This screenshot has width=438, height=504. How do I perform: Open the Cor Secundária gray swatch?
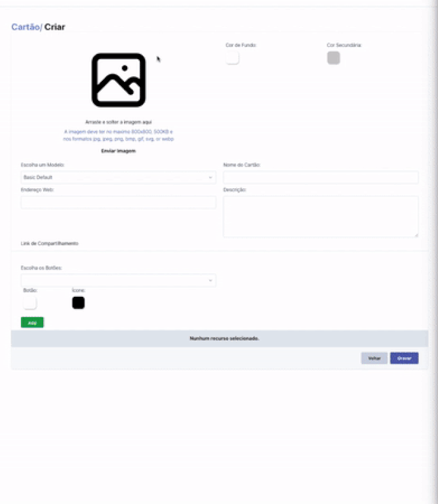point(334,58)
